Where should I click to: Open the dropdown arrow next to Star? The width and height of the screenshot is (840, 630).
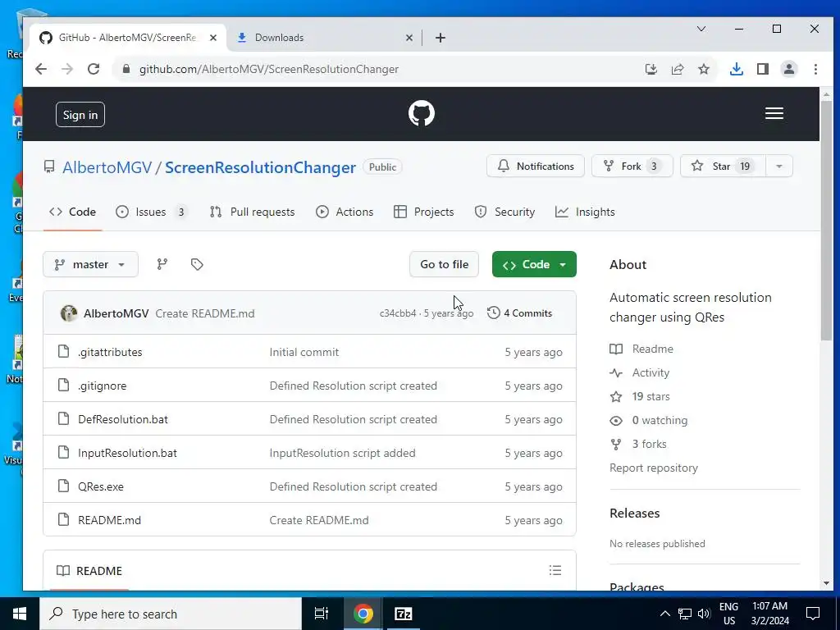click(779, 166)
